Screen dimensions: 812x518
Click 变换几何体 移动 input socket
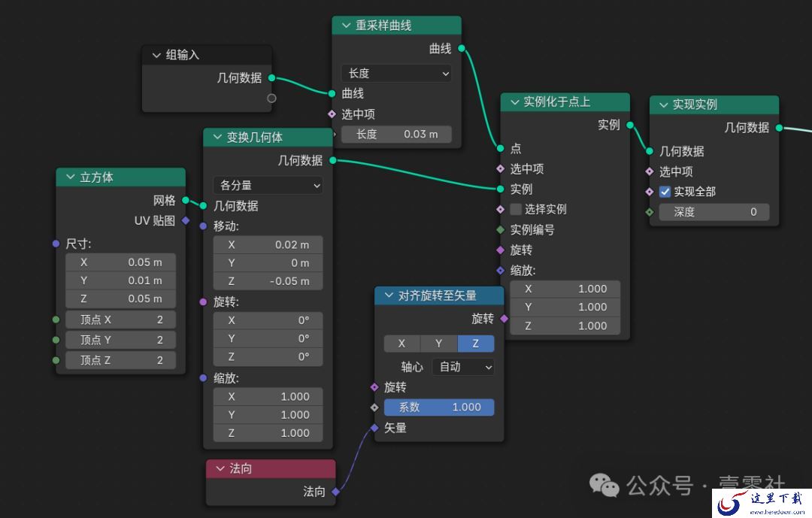(x=204, y=226)
